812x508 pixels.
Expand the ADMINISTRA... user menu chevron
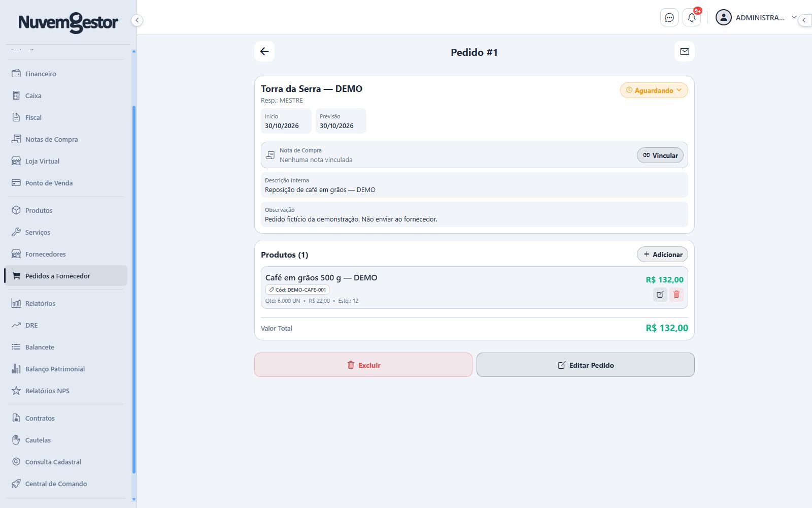tap(794, 17)
